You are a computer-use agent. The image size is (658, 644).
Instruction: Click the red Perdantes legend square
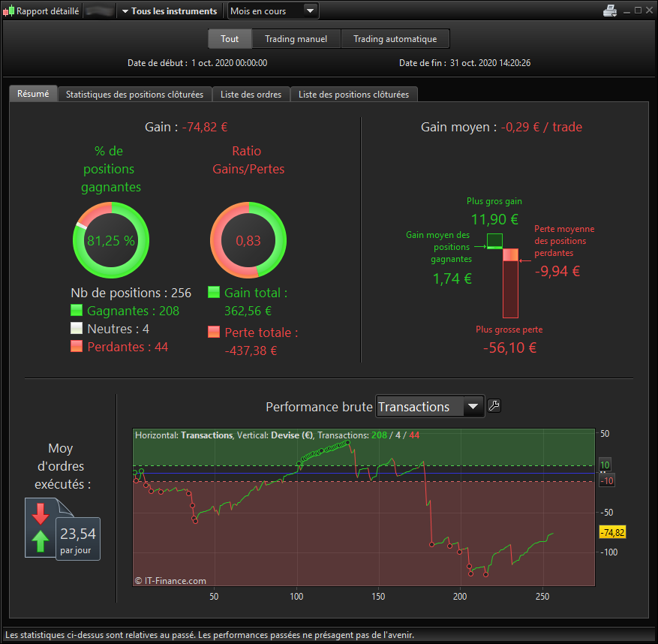tap(77, 346)
